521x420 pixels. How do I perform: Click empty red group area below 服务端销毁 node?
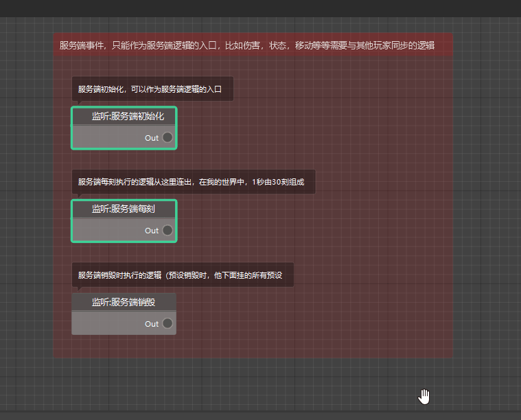pos(124,347)
